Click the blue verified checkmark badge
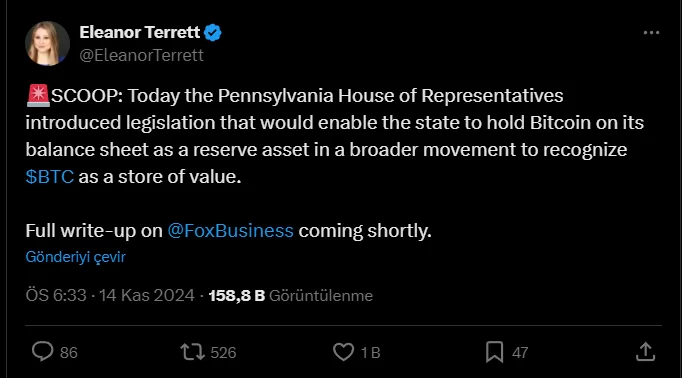This screenshot has width=682, height=378. pos(213,33)
